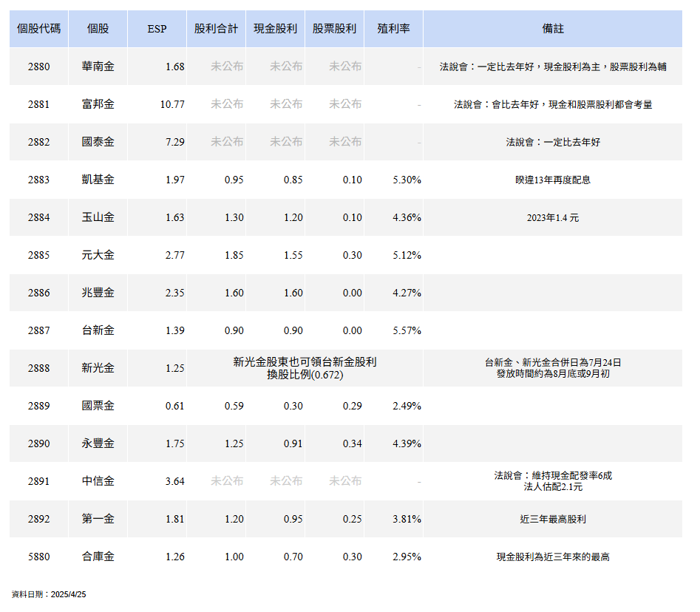Click the 換股比例(0.672) note

[x=305, y=375]
